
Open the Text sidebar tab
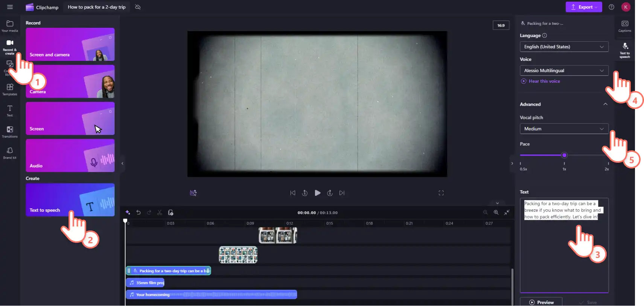click(x=10, y=111)
